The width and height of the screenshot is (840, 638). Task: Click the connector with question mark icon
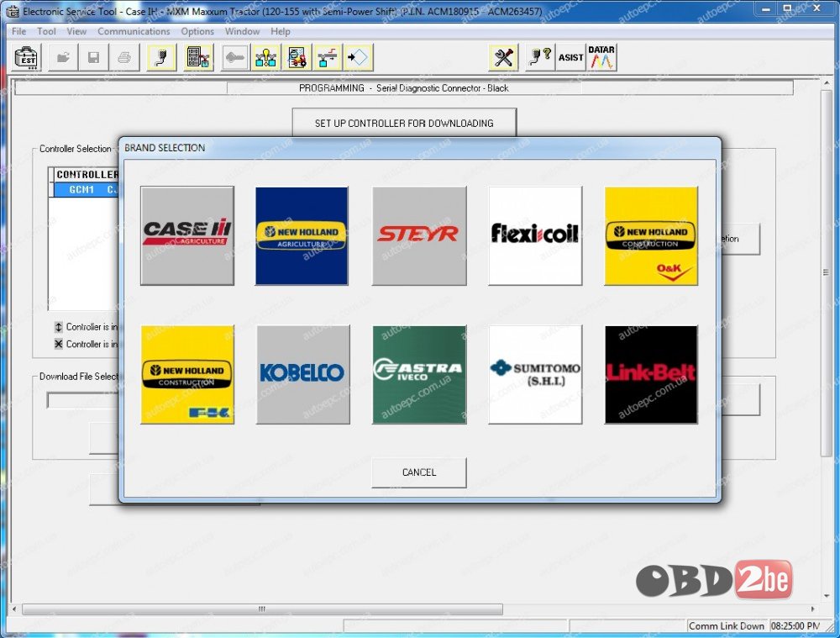point(539,57)
